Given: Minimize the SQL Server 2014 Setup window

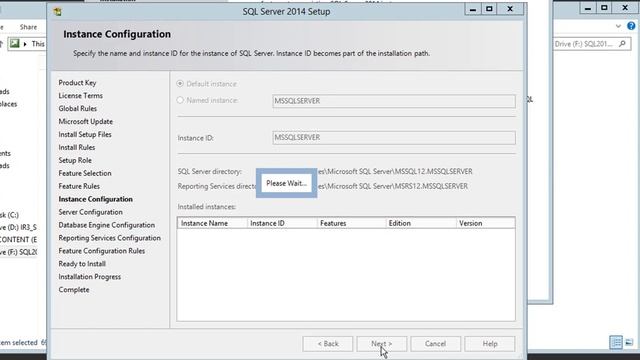Looking at the screenshot, I should pyautogui.click(x=473, y=9).
